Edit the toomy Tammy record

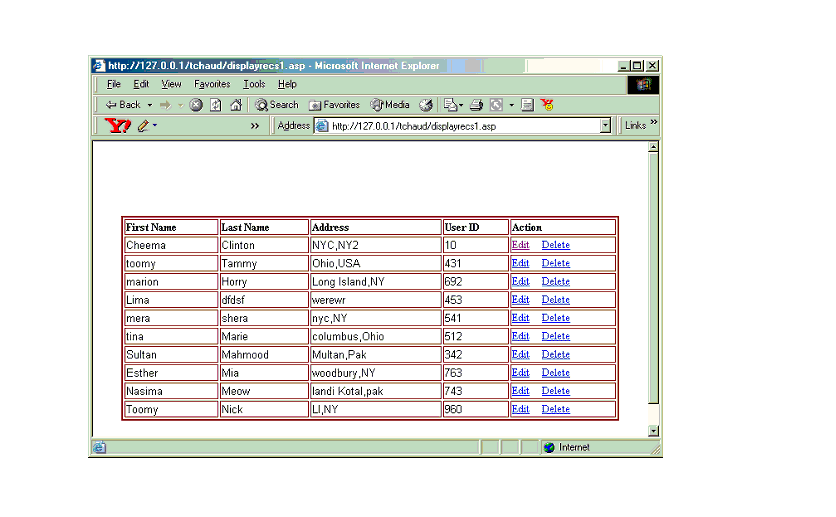coord(520,263)
